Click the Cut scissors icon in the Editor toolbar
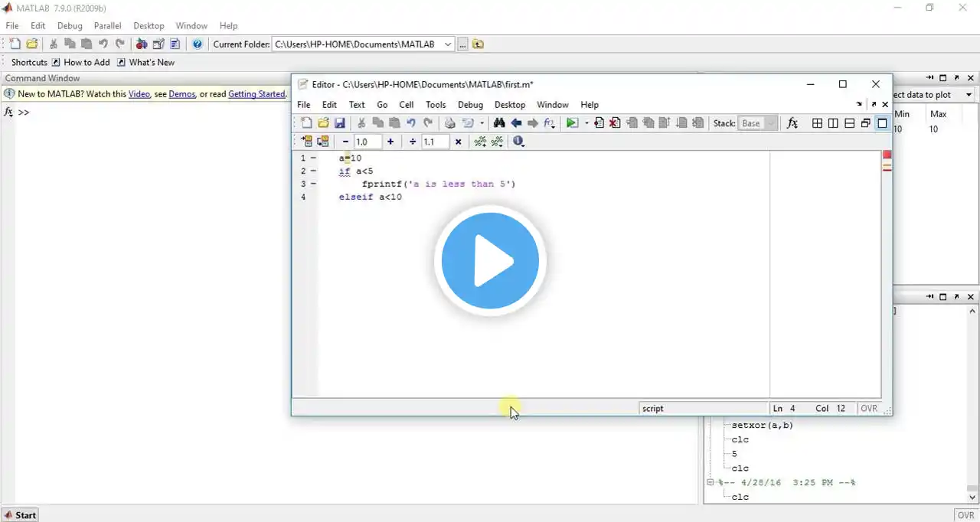Screen dimensions: 980x522 pos(361,123)
